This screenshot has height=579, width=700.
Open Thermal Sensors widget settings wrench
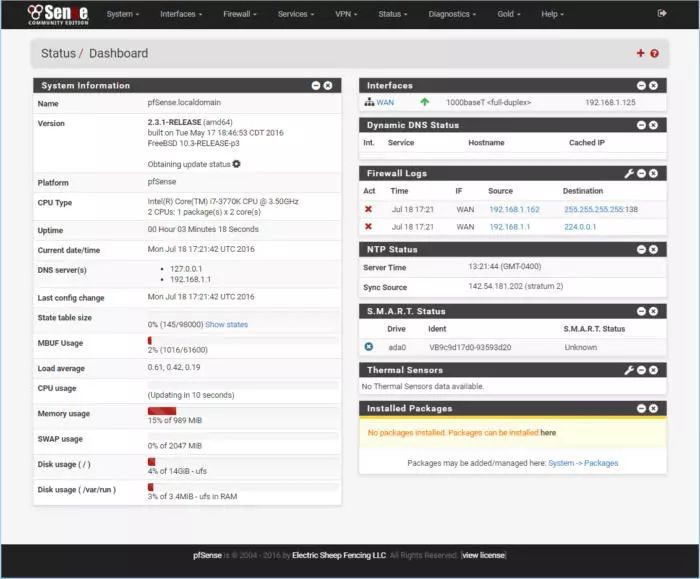coord(629,370)
